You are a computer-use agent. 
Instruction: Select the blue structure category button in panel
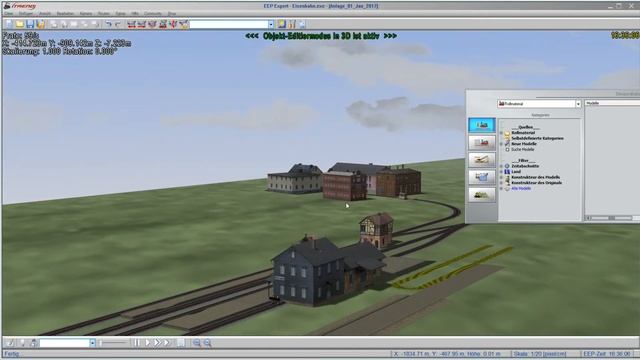(x=482, y=177)
